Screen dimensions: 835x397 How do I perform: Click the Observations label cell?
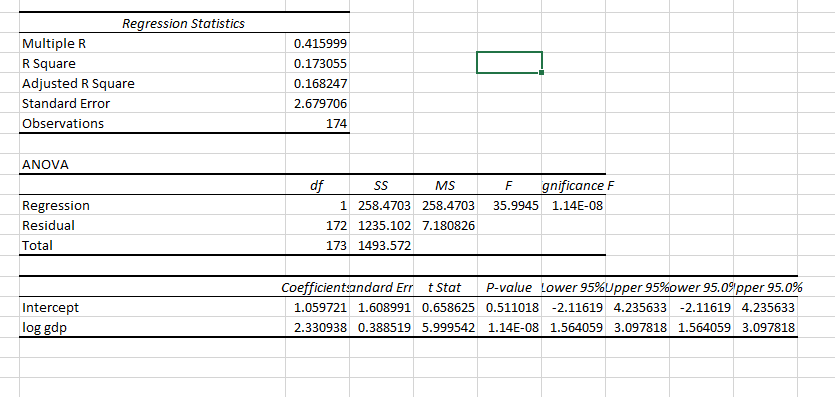click(152, 123)
